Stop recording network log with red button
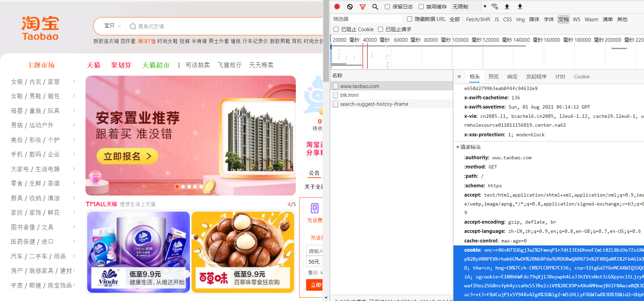This screenshot has width=644, height=301. (x=337, y=7)
